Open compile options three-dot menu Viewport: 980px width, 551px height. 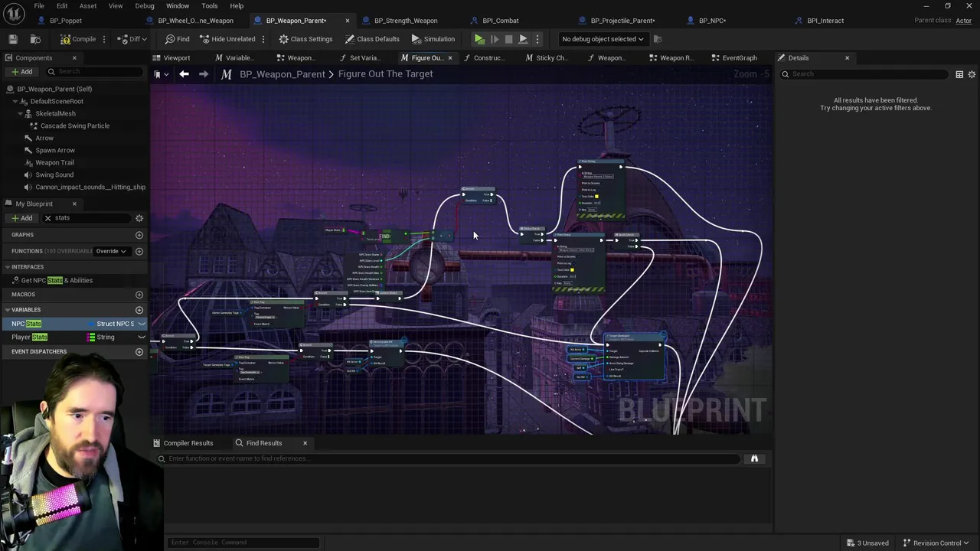pos(104,39)
